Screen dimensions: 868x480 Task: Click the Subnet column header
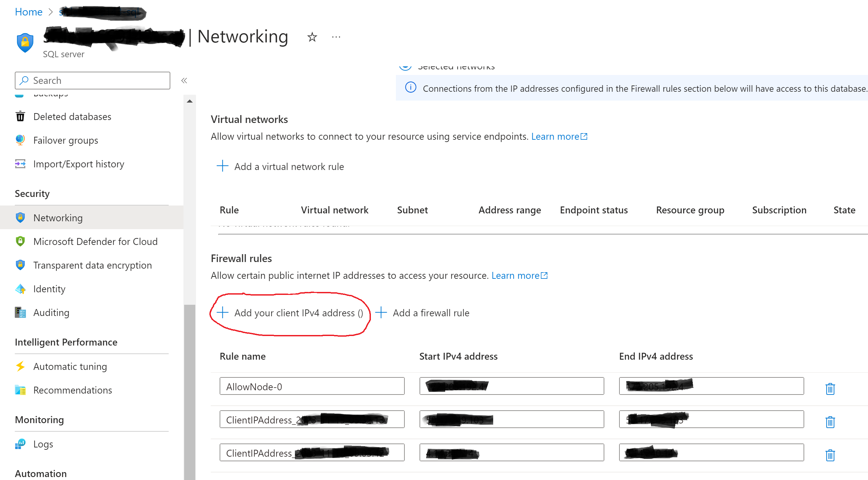coord(412,210)
